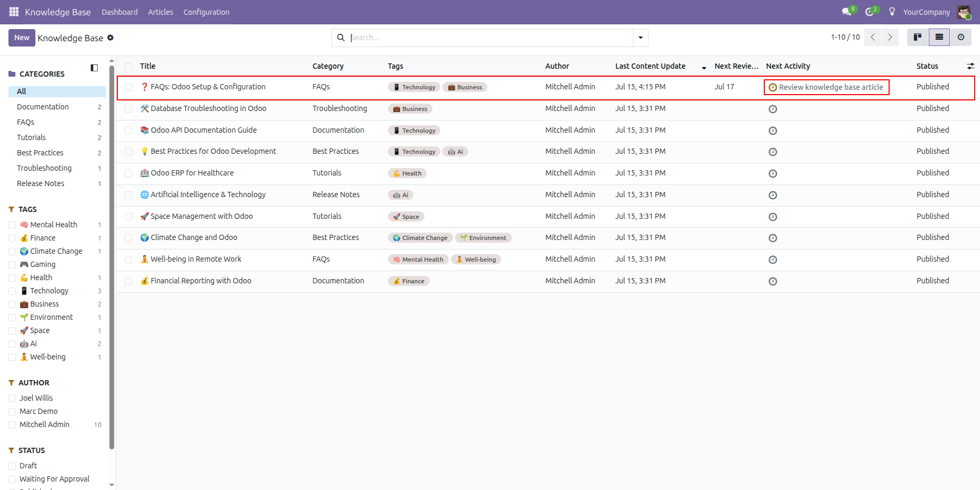Sort by Next Review column header
Screen dimensions: 980x490
coord(736,66)
